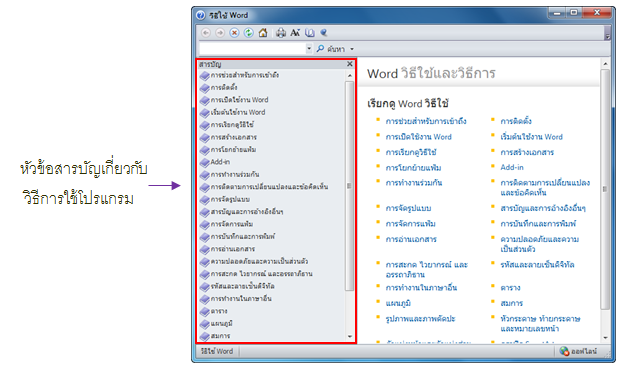Open the search box history dropdown arrow
The image size is (619, 365).
[x=309, y=49]
